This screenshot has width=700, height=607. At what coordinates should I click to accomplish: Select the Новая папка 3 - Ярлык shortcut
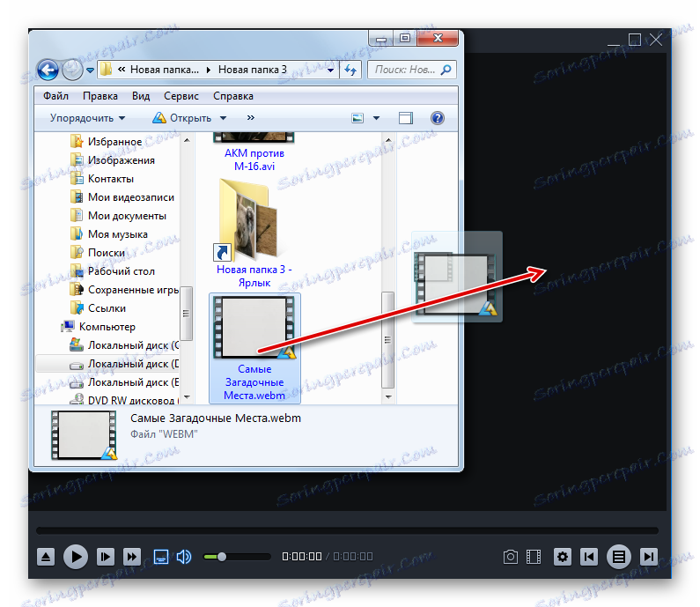pyautogui.click(x=254, y=233)
